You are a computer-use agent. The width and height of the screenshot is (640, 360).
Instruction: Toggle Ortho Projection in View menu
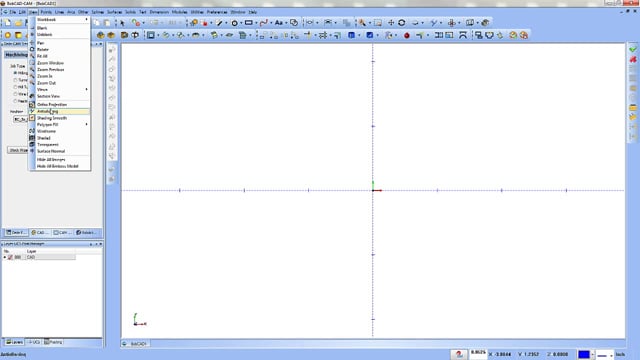(x=60, y=104)
